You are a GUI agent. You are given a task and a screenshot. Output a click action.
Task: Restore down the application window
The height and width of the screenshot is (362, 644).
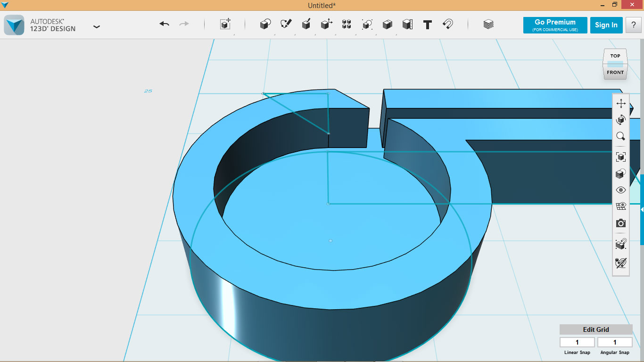click(614, 5)
